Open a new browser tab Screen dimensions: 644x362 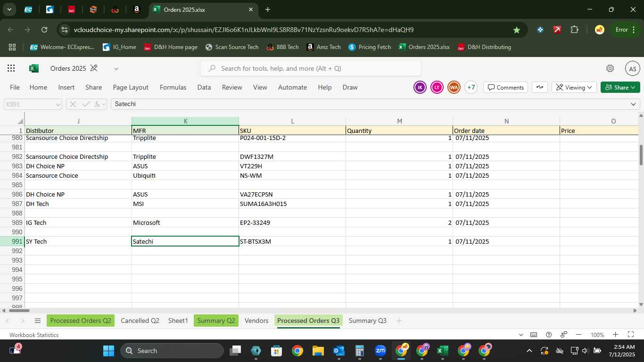point(268,9)
